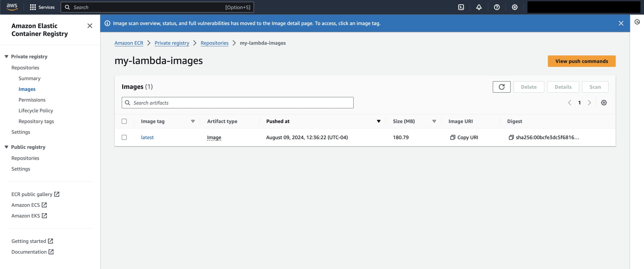Open the AWS home logo
Screen dimensions: 644x269
pyautogui.click(x=12, y=7)
